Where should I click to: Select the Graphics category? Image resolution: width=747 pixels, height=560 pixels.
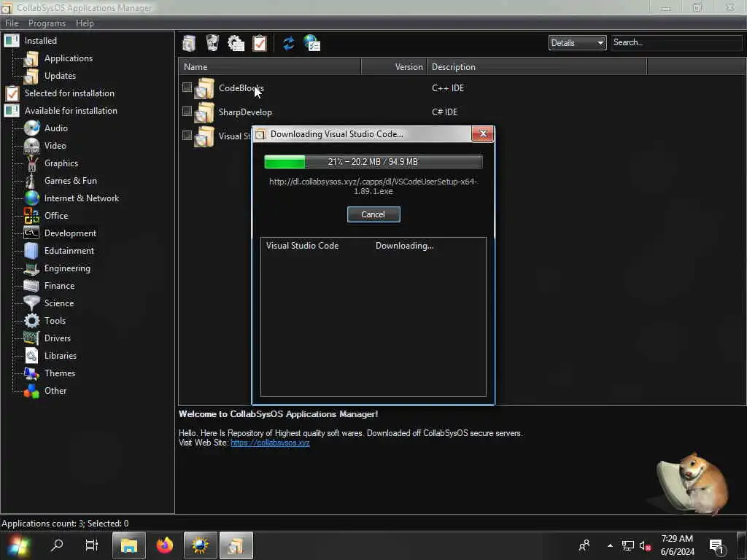tap(61, 163)
